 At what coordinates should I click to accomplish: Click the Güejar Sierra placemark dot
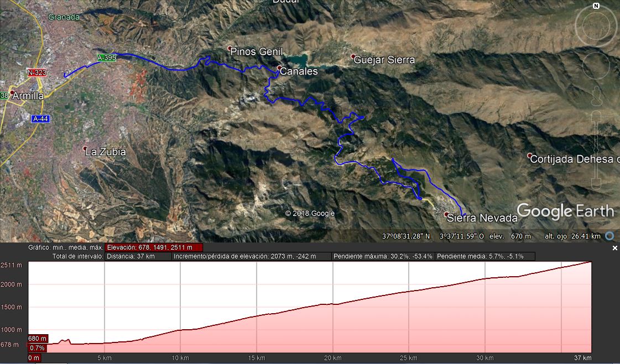click(353, 57)
